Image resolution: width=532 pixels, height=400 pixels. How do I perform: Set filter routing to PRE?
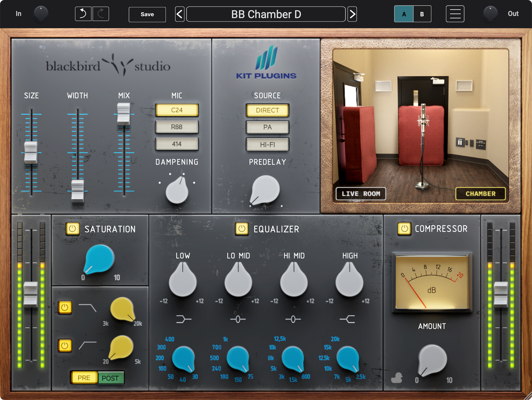(84, 378)
